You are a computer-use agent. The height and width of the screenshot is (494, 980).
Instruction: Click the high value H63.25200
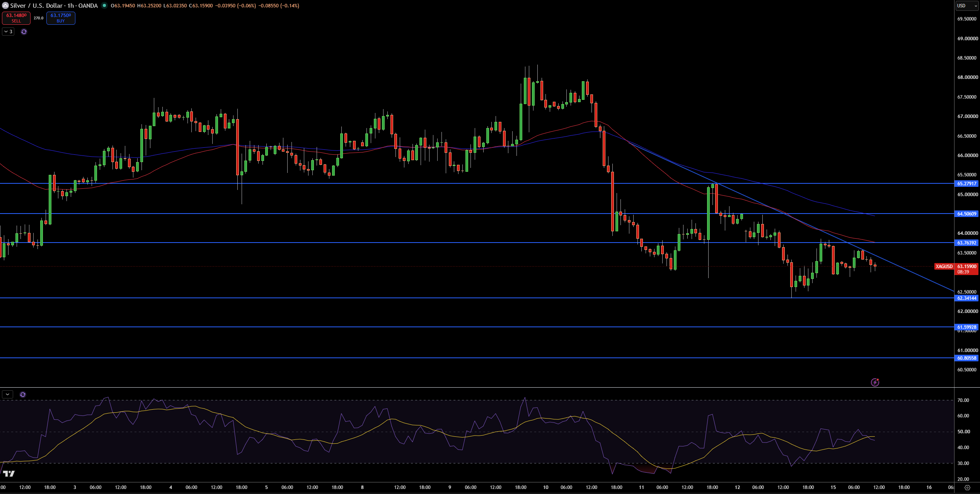(149, 6)
